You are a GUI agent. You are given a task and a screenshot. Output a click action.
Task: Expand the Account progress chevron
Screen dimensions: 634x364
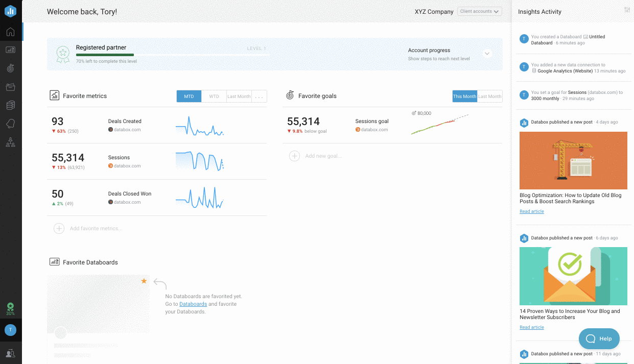point(487,54)
